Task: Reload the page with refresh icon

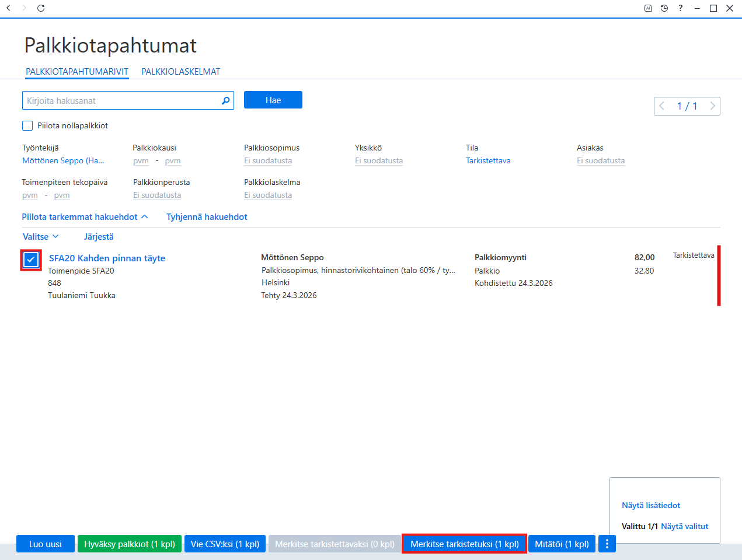Action: tap(41, 8)
